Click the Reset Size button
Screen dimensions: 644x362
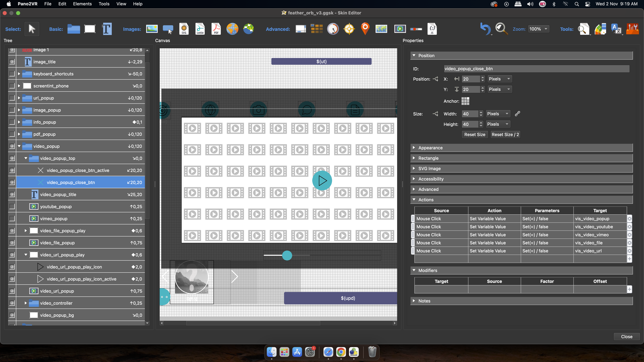(x=474, y=134)
